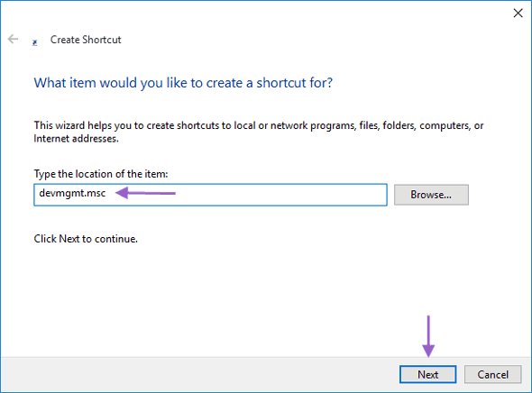Click the empty end of the location field
The width and height of the screenshot is (532, 393).
[x=281, y=195]
